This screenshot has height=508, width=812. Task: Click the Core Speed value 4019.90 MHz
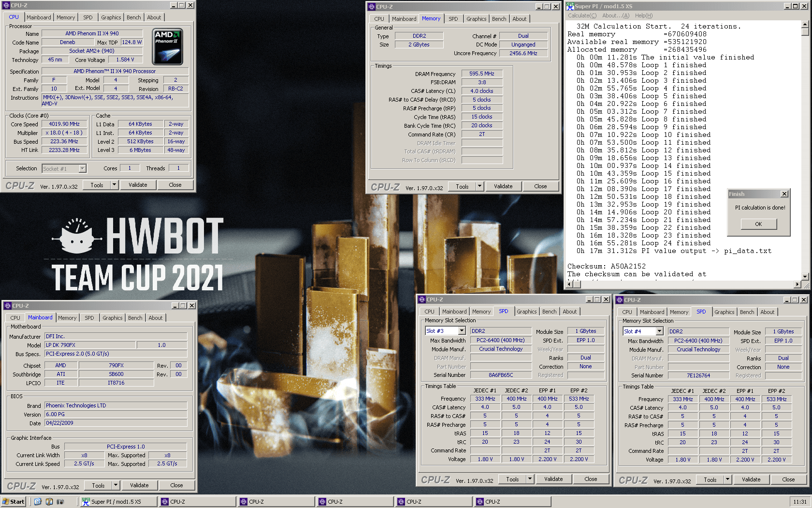click(x=64, y=124)
